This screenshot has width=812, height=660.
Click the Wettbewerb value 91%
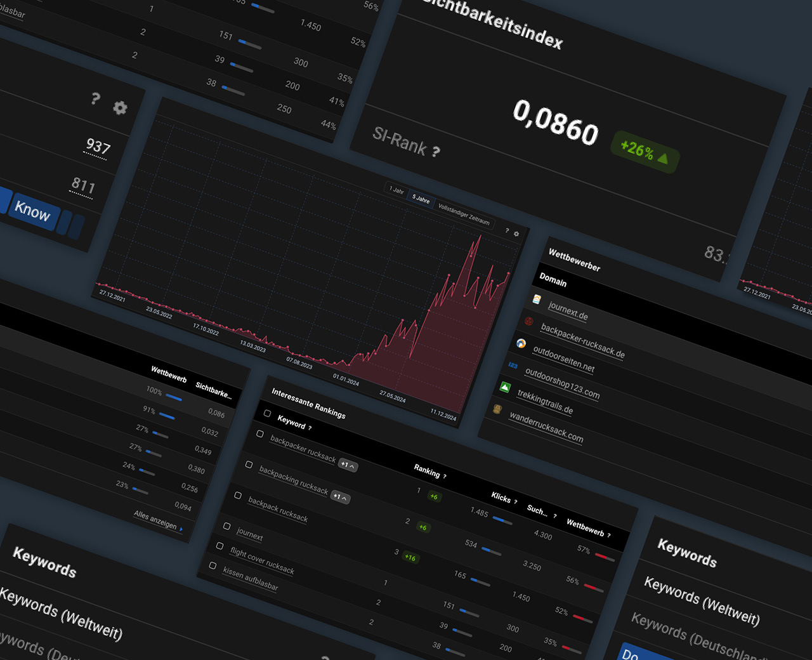click(x=149, y=410)
